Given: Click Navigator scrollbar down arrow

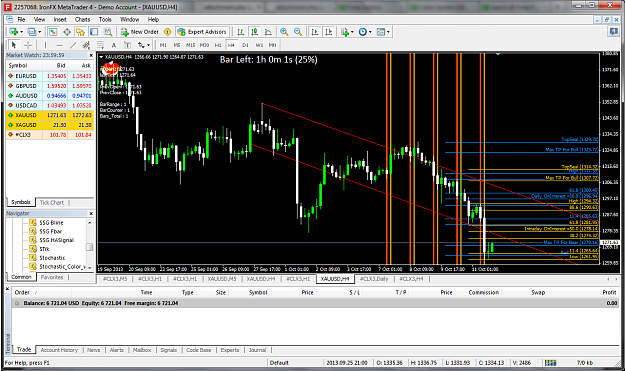Looking at the screenshot, I should [90, 267].
